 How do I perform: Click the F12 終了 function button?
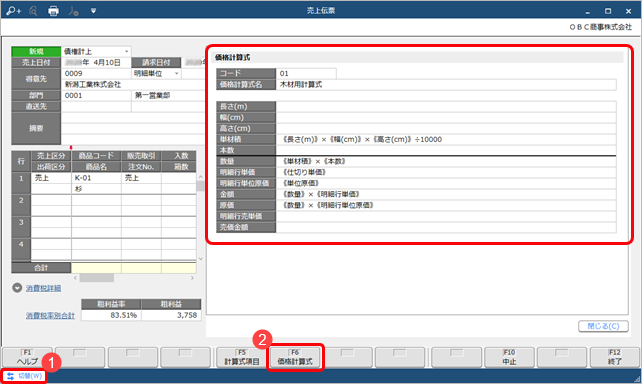coord(615,357)
